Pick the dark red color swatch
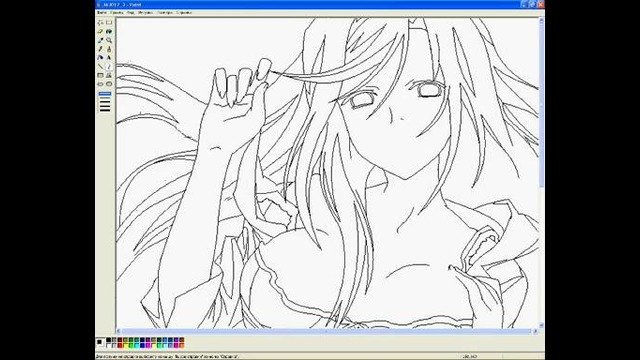The height and width of the screenshot is (360, 640). pyautogui.click(x=120, y=340)
